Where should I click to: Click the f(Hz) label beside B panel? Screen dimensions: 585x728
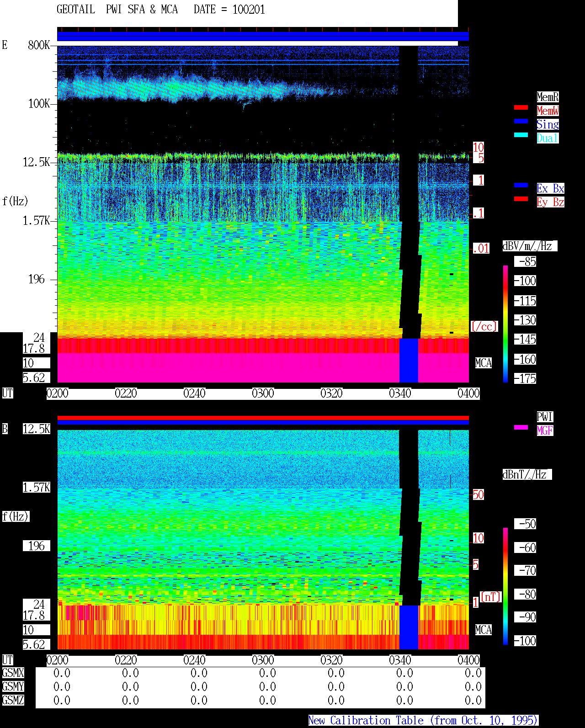[16, 516]
